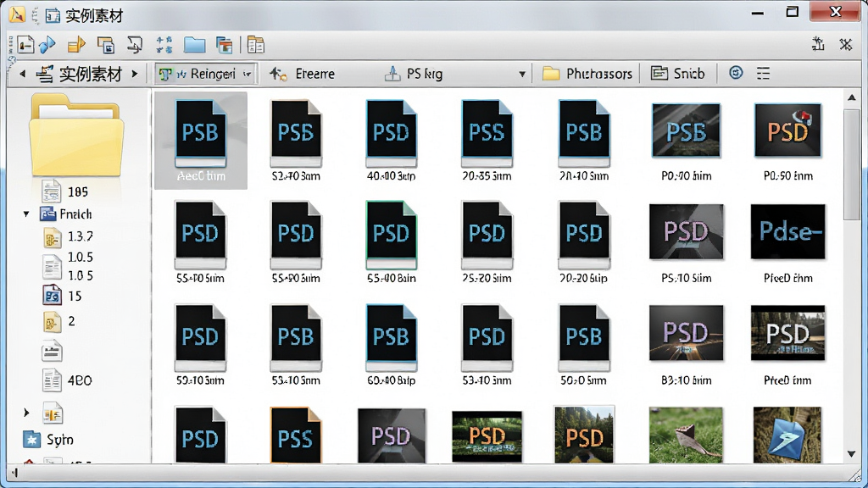This screenshot has height=488, width=868.
Task: Click the blue folder icon in the toolbar
Action: point(194,46)
